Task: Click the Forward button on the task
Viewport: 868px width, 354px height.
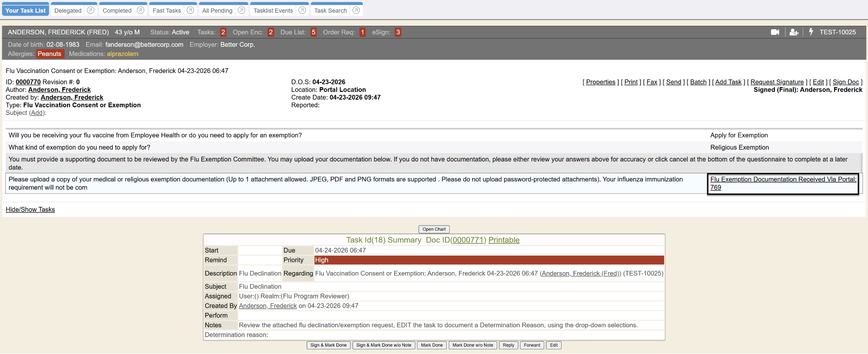Action: (531, 345)
